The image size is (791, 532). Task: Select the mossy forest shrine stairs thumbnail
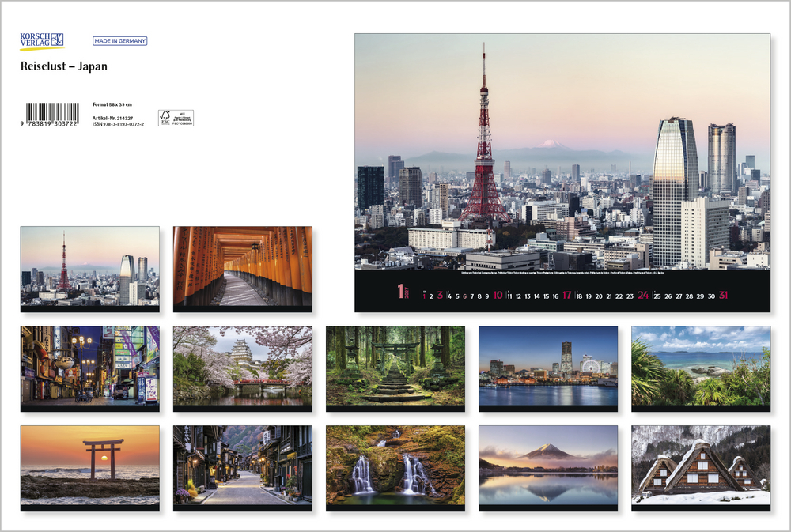395,366
